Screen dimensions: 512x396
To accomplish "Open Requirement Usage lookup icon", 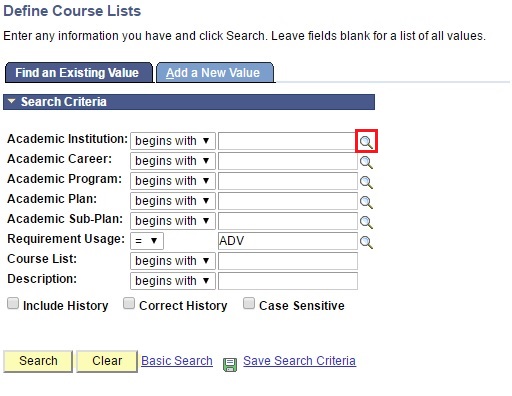I will [x=366, y=242].
